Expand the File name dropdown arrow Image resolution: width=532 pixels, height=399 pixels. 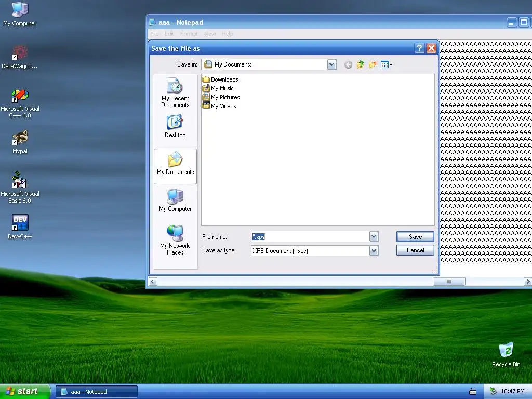374,236
